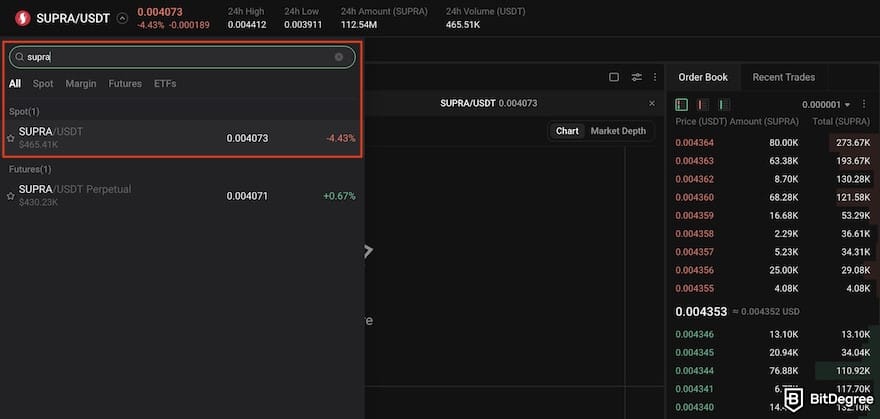Open the chart settings sliders icon
The width and height of the screenshot is (880, 419).
pos(636,77)
